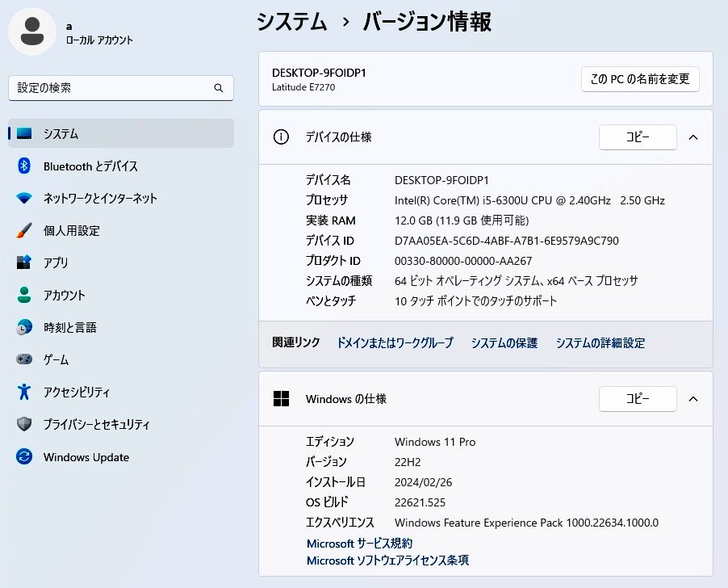
Task: Open システム settings category
Action: click(x=121, y=133)
